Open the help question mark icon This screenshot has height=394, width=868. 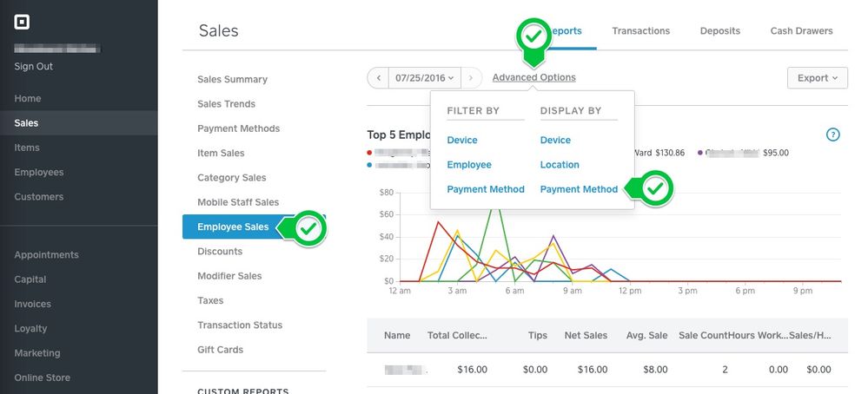point(833,135)
